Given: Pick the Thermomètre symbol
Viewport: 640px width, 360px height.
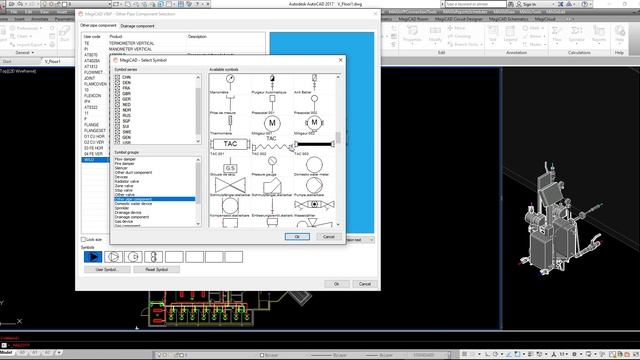Looking at the screenshot, I should [230, 125].
